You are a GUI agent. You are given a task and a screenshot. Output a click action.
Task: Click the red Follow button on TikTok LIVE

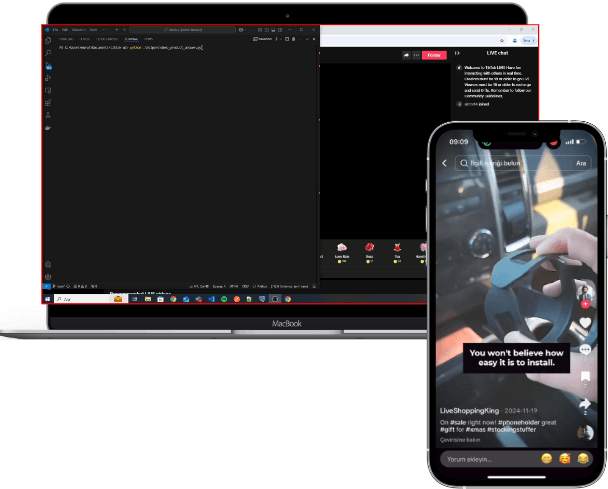point(433,55)
